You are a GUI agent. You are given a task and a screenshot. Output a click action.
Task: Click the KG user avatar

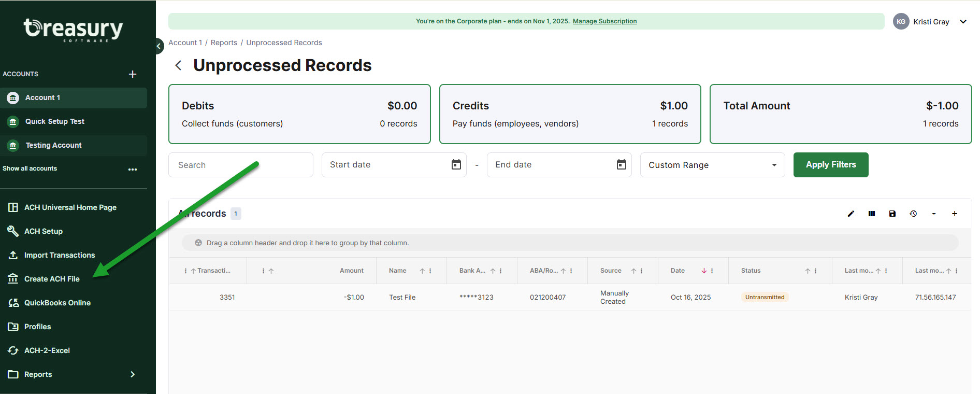pyautogui.click(x=901, y=21)
